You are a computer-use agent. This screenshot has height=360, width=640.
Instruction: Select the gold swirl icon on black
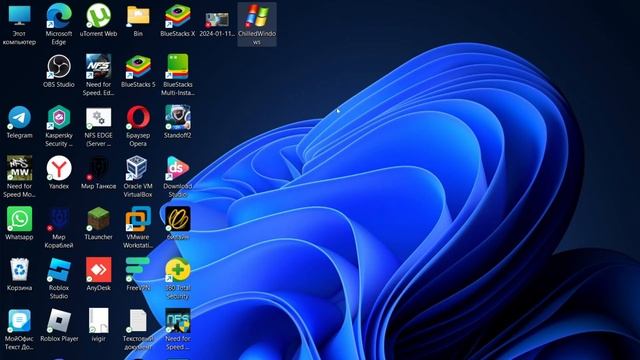click(x=178, y=219)
